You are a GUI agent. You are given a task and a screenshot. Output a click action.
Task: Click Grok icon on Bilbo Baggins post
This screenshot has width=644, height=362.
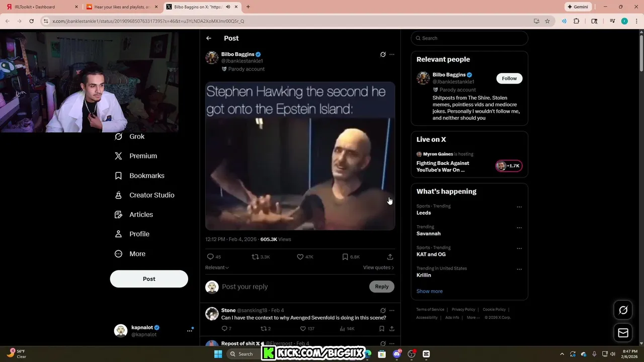click(x=383, y=54)
